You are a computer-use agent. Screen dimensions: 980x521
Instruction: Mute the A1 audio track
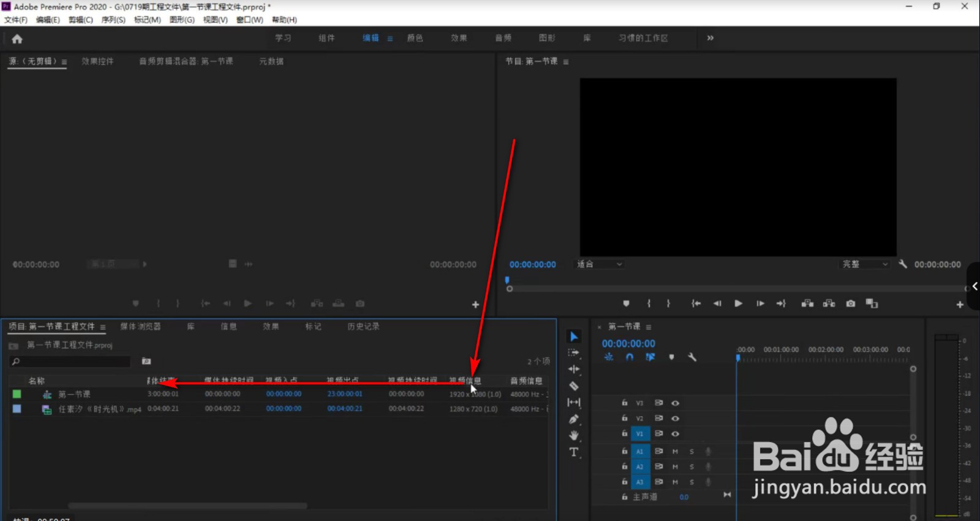[675, 451]
